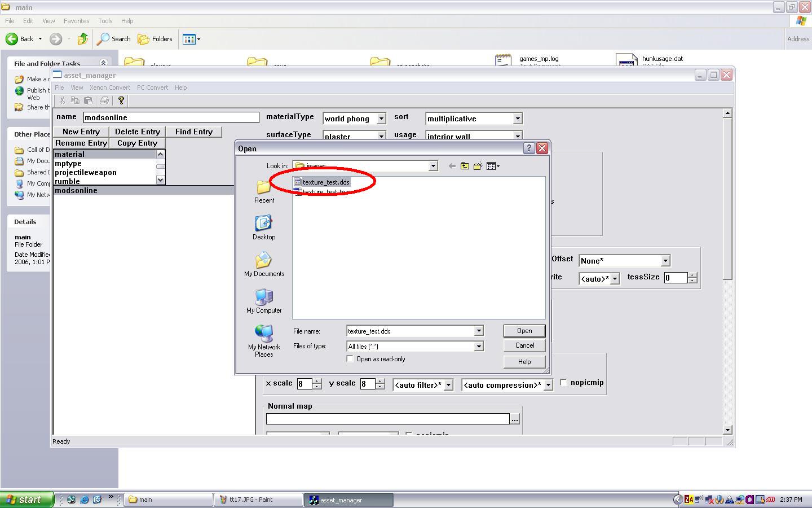Click the Cancel button in dialog
This screenshot has height=508, width=812.
[524, 345]
